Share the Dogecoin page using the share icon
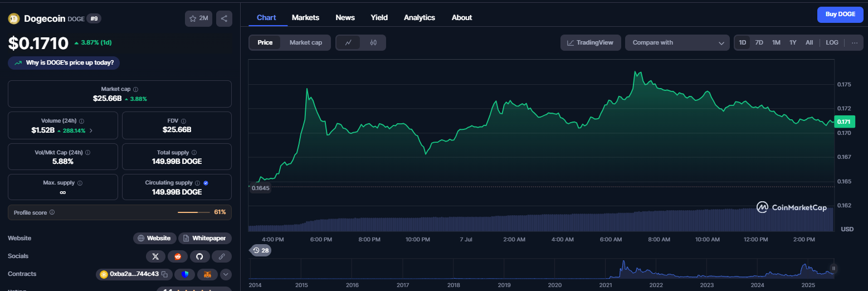868x291 pixels. (224, 18)
